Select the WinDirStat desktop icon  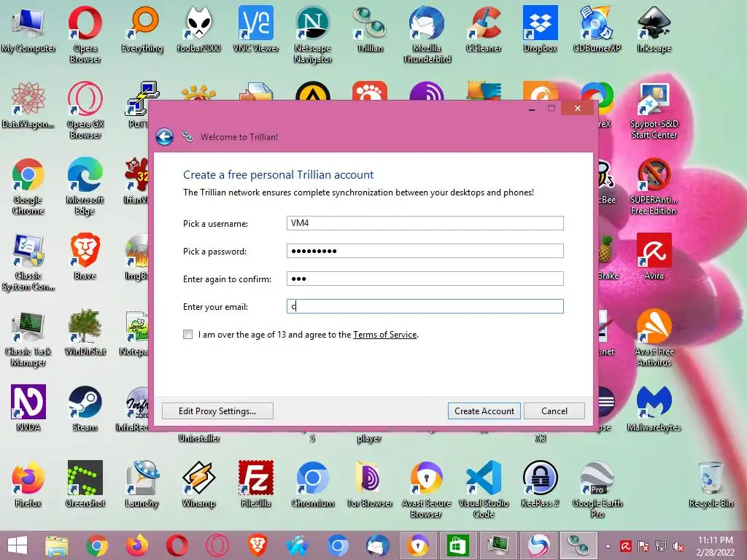[85, 332]
